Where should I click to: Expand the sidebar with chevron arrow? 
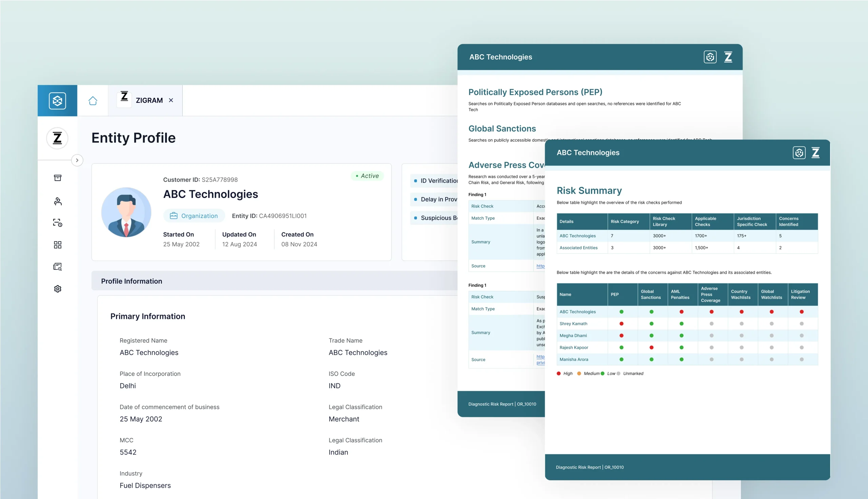[77, 160]
